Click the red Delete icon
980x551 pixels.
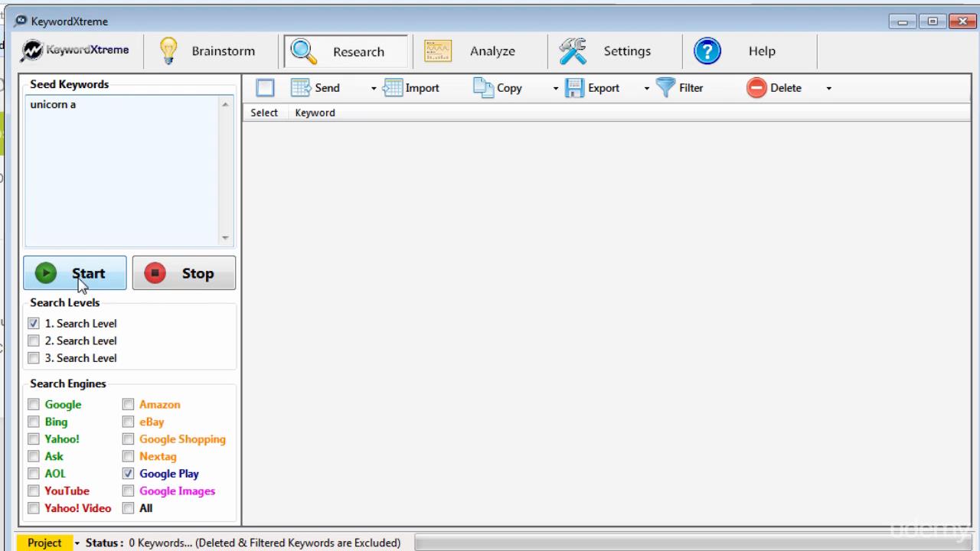point(756,88)
